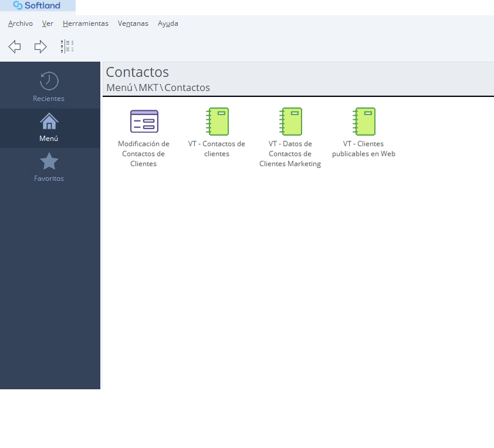494x448 pixels.
Task: Open Modificación de Contactos de Clientes icon
Action: tap(144, 122)
